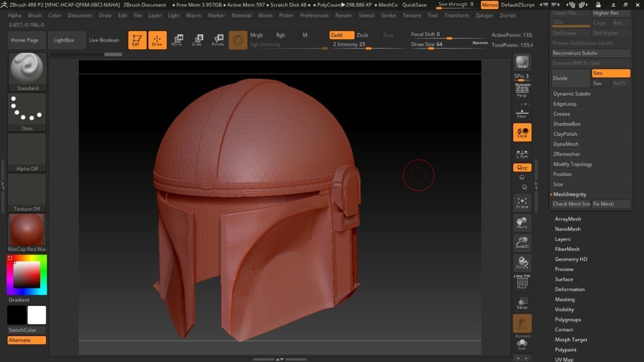644x362 pixels.
Task: Pick a color in the color picker square
Action: click(27, 275)
